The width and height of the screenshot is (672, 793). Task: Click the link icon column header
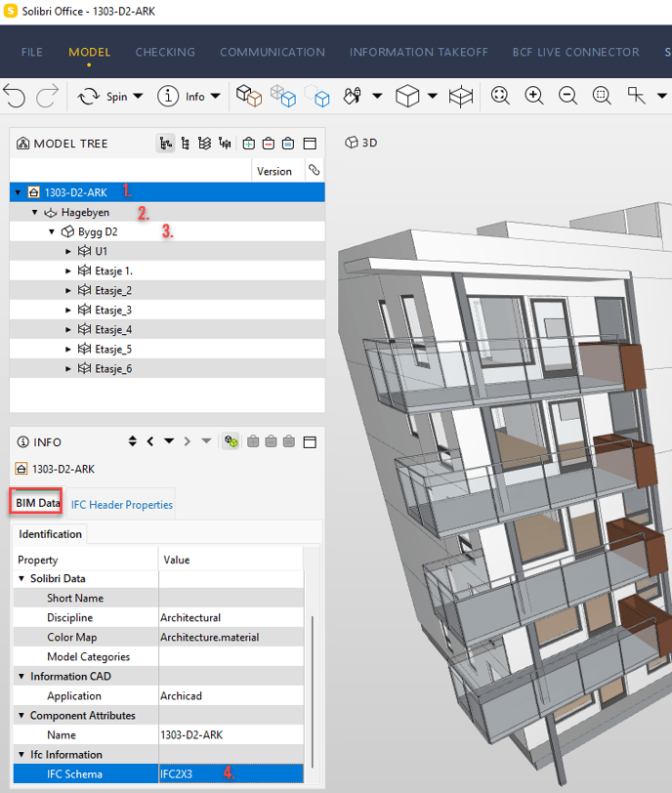click(315, 171)
